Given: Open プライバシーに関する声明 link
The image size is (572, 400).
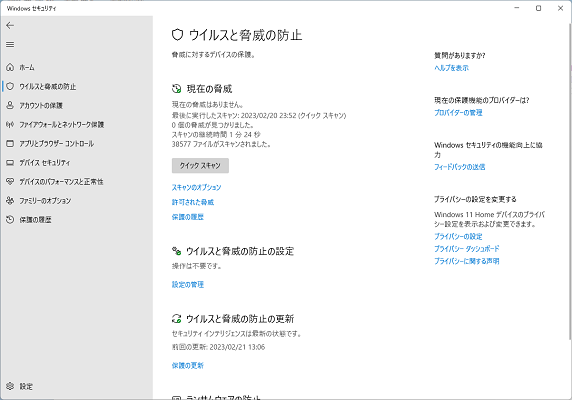Looking at the screenshot, I should pos(467,261).
